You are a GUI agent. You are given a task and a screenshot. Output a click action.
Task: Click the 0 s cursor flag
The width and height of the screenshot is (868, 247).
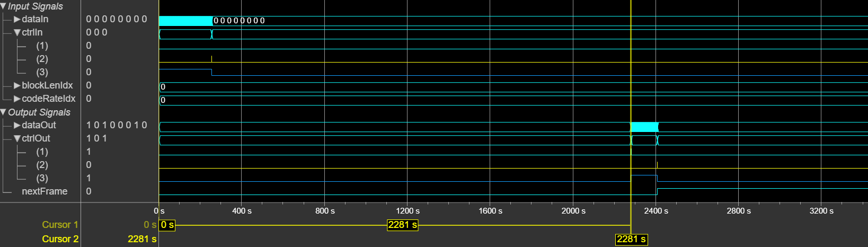(167, 225)
